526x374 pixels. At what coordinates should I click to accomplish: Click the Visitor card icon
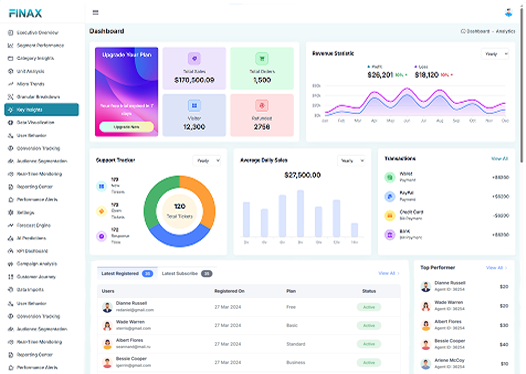point(194,106)
